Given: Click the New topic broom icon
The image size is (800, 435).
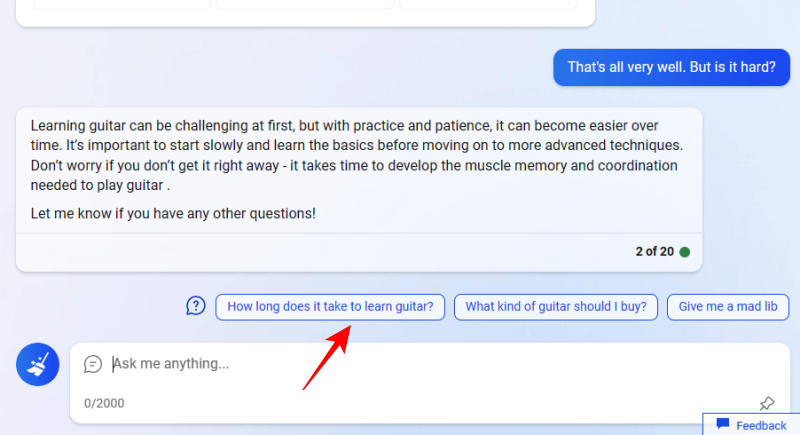Looking at the screenshot, I should coord(37,364).
